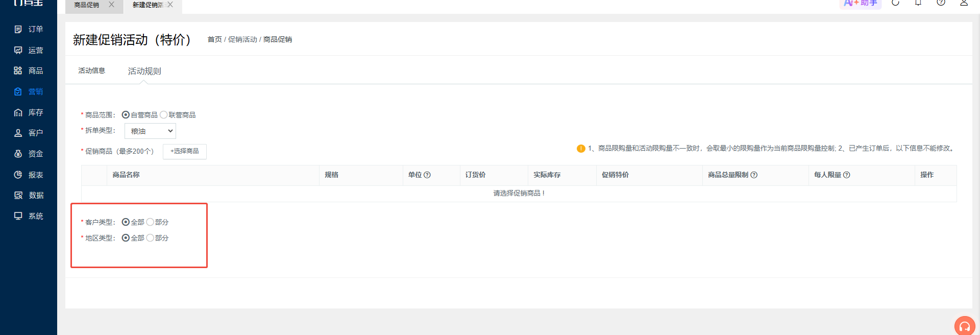This screenshot has height=335, width=980.
Task: Select 全部 for 客户类型
Action: point(126,222)
